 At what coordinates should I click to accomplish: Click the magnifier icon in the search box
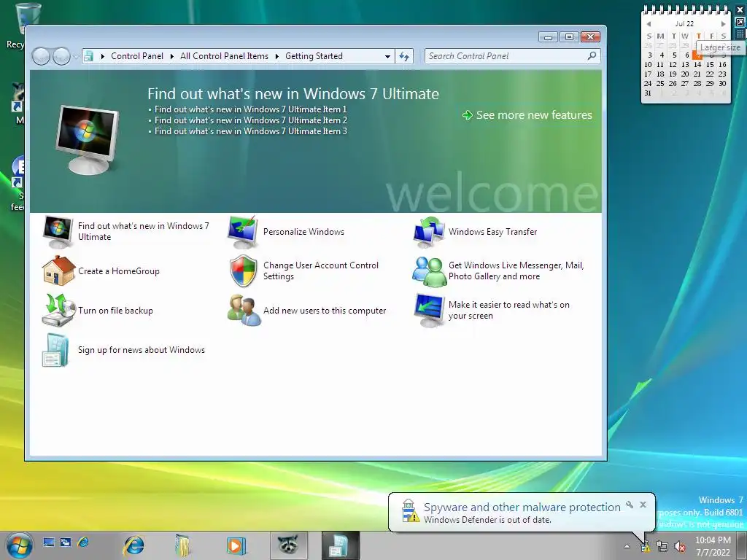591,56
